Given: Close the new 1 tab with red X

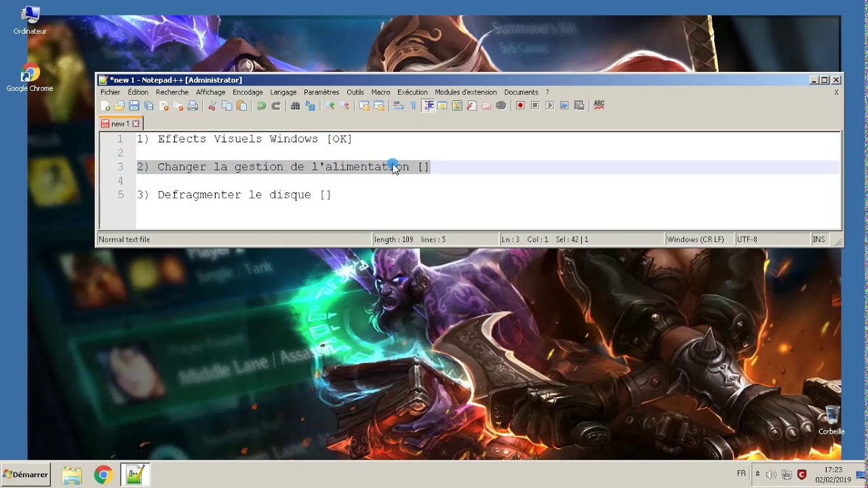Looking at the screenshot, I should point(136,124).
